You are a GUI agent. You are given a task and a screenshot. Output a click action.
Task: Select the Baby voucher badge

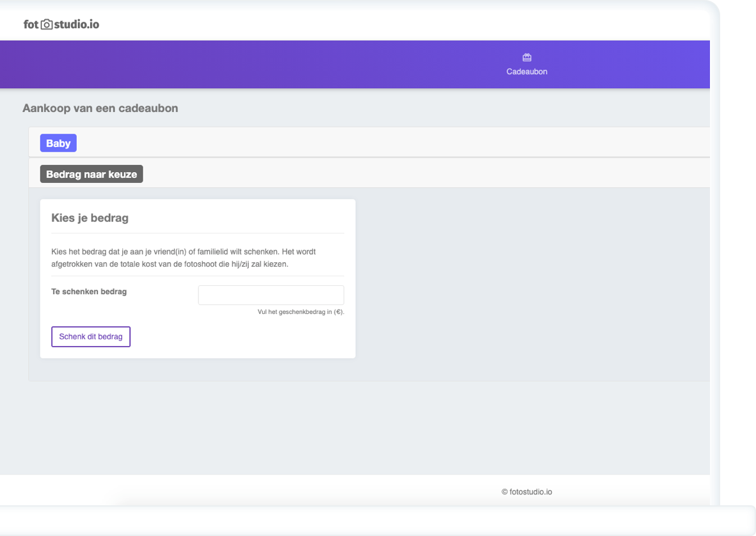pos(58,143)
